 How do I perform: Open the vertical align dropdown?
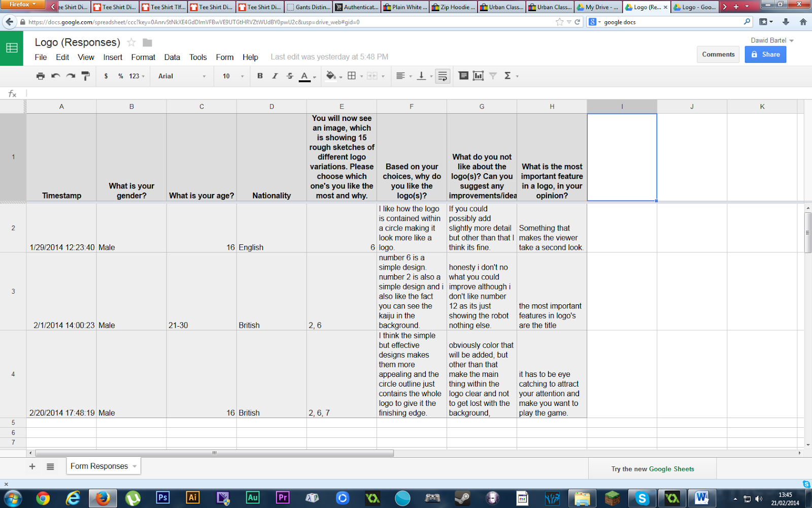click(x=424, y=76)
